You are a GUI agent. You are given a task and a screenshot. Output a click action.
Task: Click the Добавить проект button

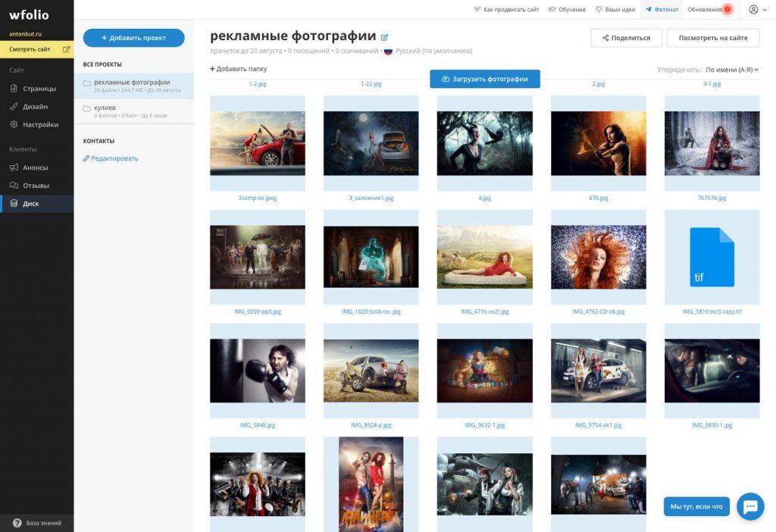click(133, 38)
